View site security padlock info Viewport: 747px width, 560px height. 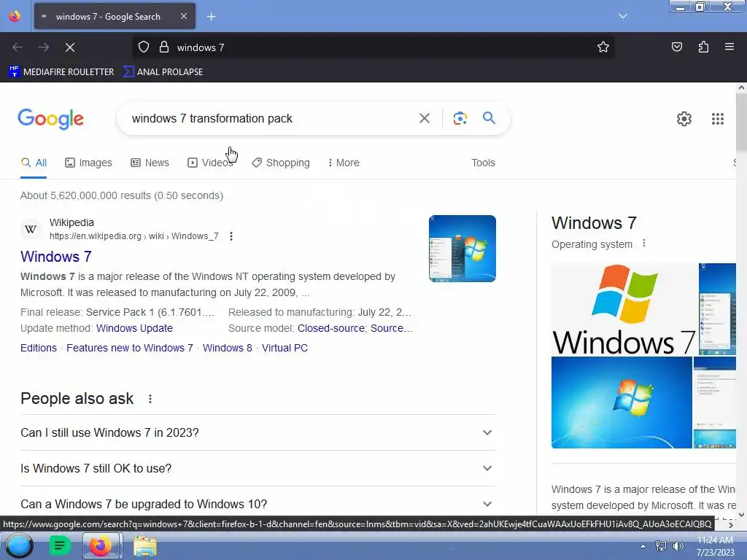[164, 47]
